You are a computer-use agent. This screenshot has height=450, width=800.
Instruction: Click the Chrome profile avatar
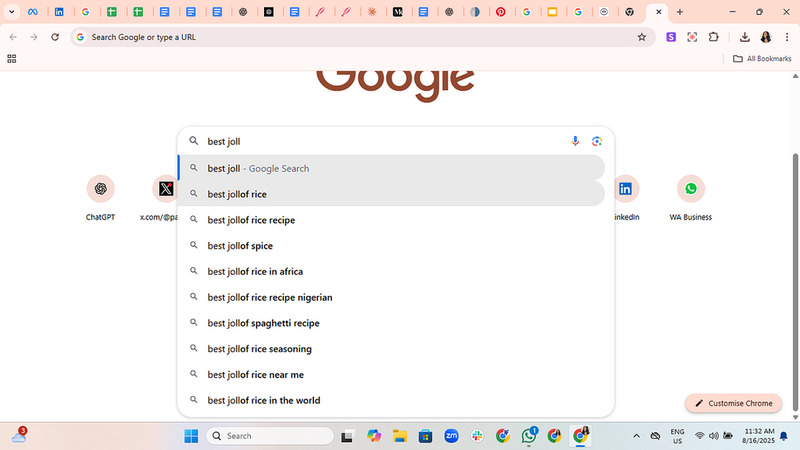766,37
